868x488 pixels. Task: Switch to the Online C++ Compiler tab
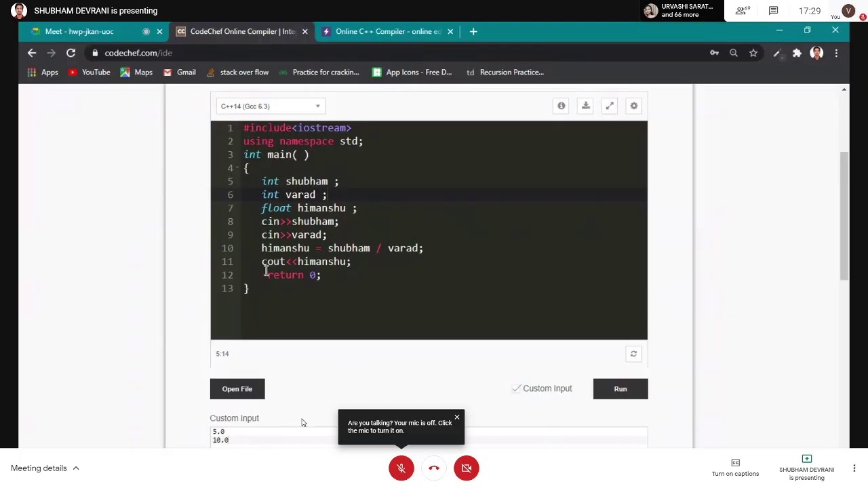[388, 31]
